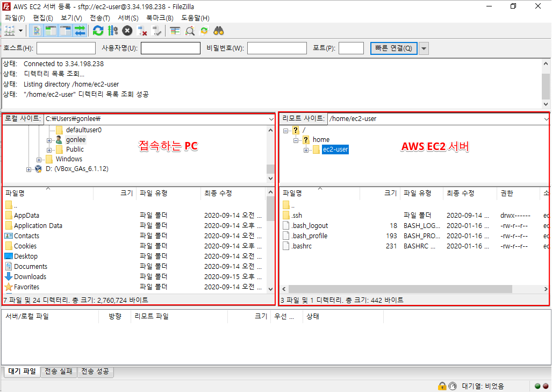Toggle local directory tree display
The image size is (552, 392).
click(x=51, y=31)
